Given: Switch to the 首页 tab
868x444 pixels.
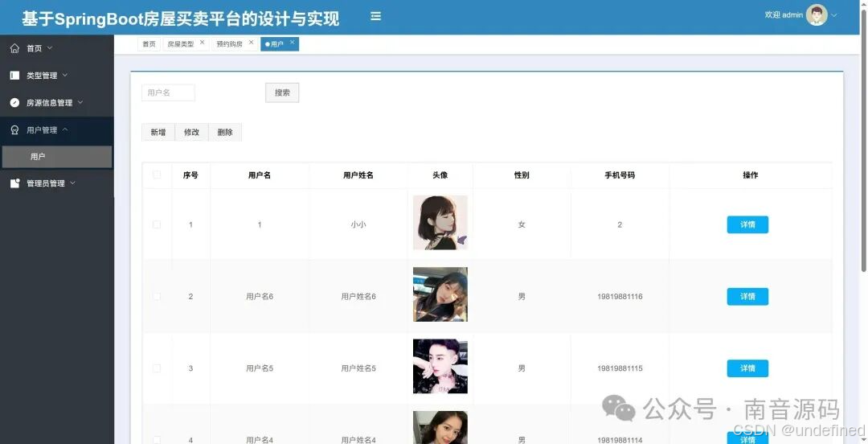Looking at the screenshot, I should [149, 44].
